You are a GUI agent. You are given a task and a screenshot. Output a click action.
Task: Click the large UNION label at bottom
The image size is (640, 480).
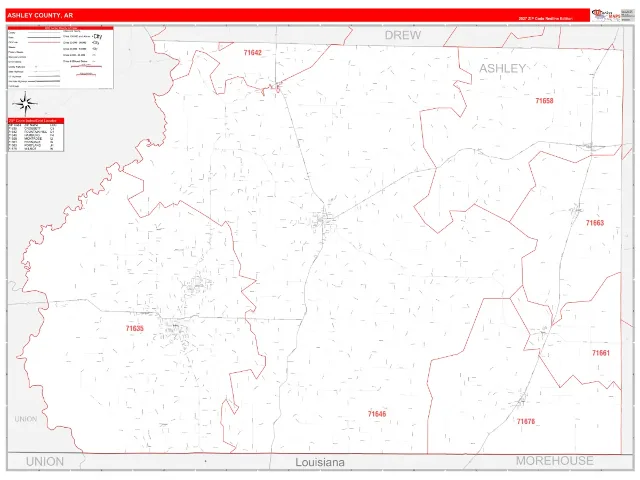[x=45, y=462]
